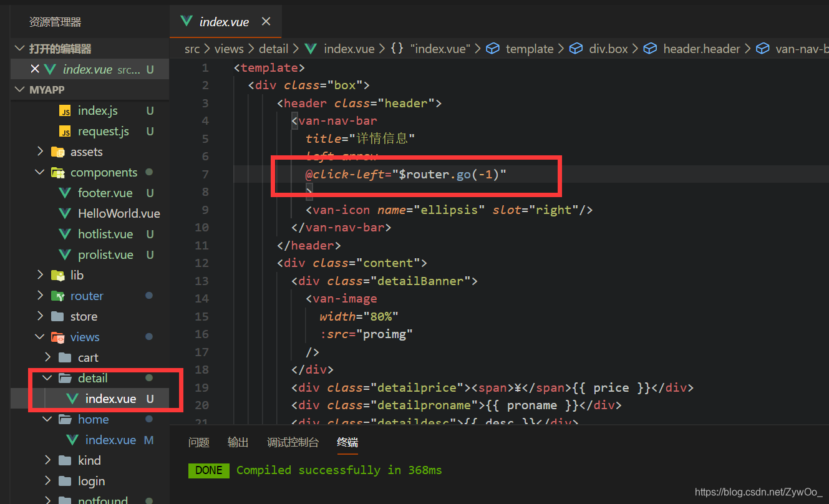Image resolution: width=829 pixels, height=504 pixels.
Task: Expand the store folder
Action: pos(40,316)
